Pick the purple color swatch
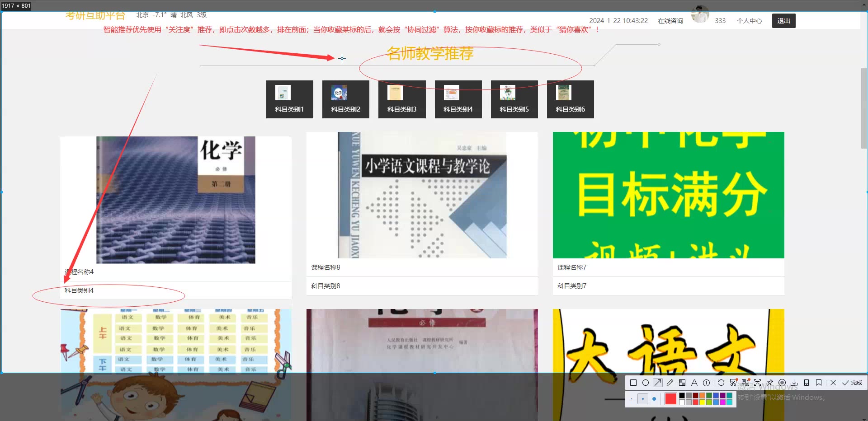The image size is (868, 421). (722, 395)
